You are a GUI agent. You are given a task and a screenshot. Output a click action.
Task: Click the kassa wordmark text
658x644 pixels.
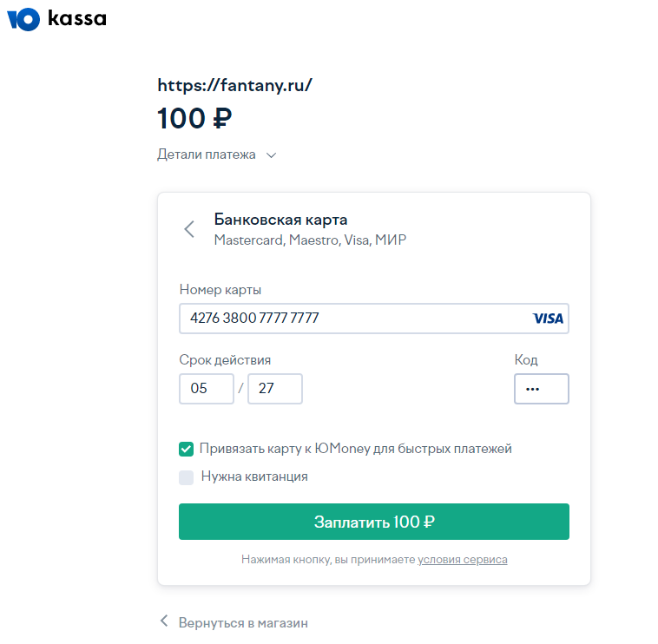coord(77,18)
